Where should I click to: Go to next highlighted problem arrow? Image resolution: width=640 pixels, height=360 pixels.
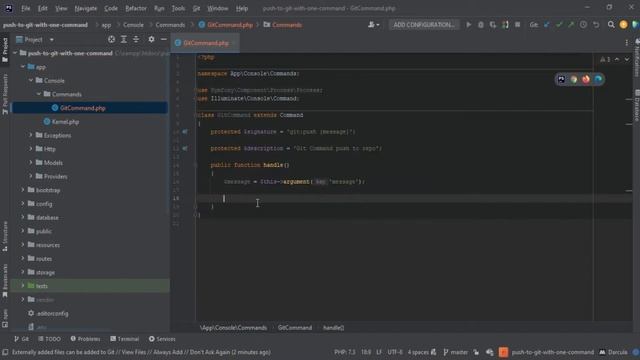(x=627, y=60)
